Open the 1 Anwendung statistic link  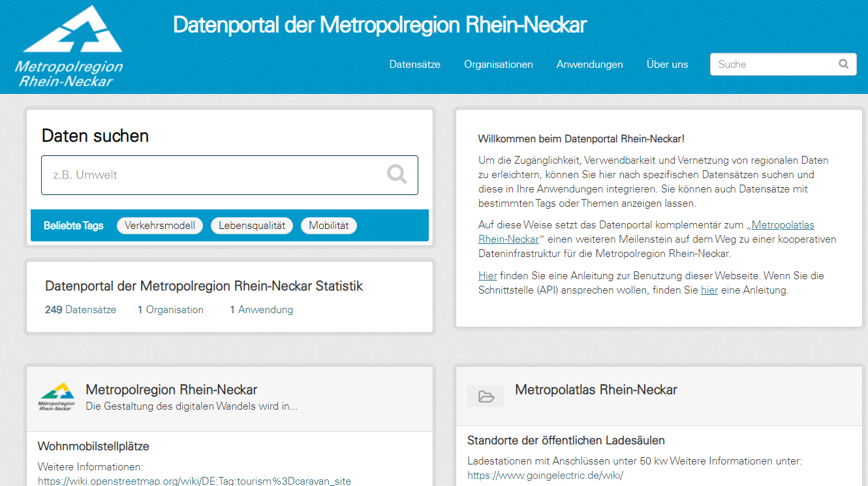261,310
